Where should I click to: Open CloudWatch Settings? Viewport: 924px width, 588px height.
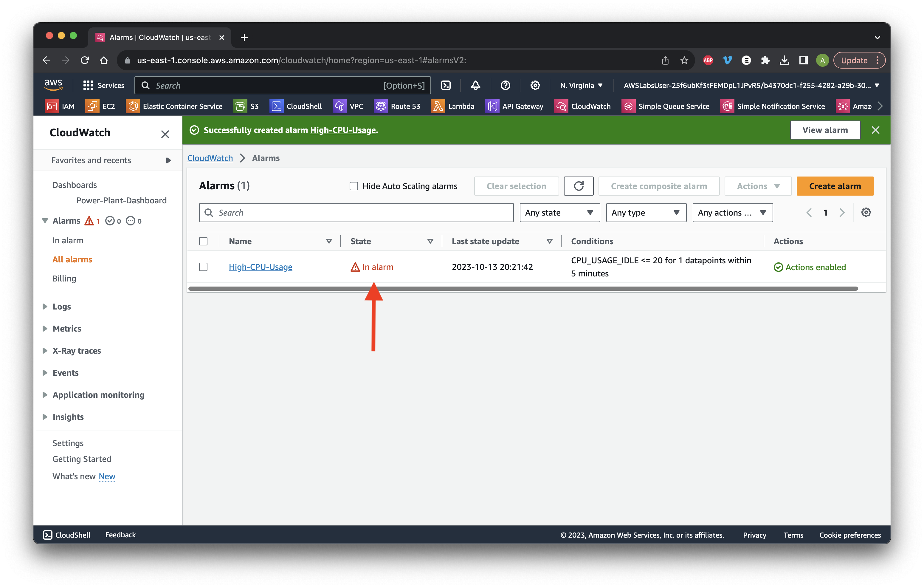[68, 443]
